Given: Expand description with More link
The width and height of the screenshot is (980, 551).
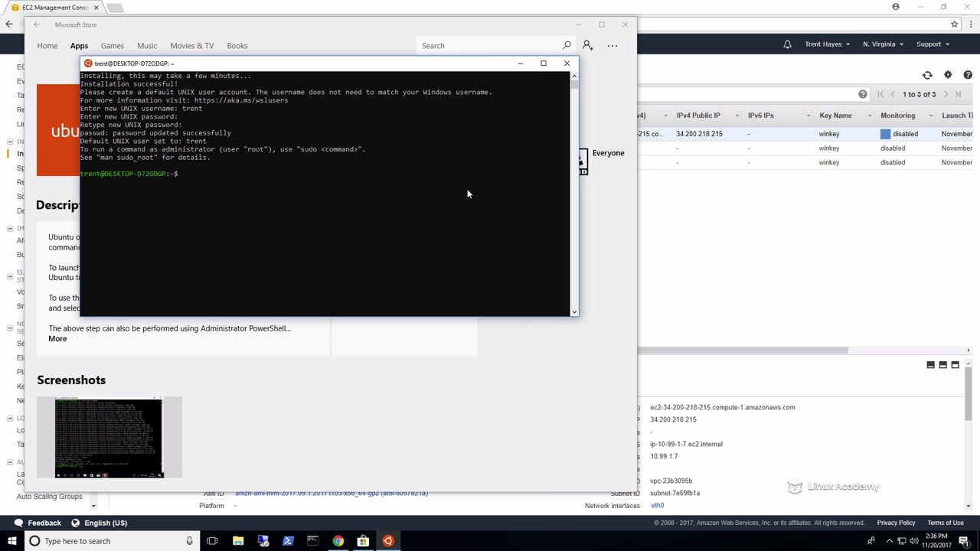Looking at the screenshot, I should (x=57, y=339).
